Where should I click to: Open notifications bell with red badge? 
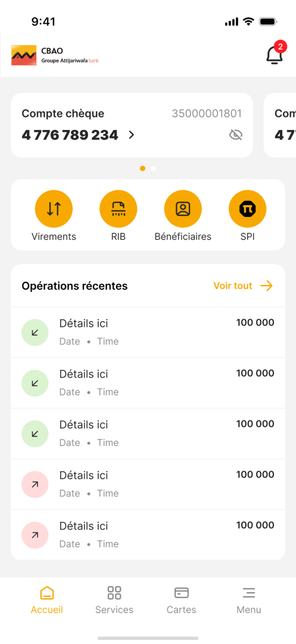click(275, 54)
